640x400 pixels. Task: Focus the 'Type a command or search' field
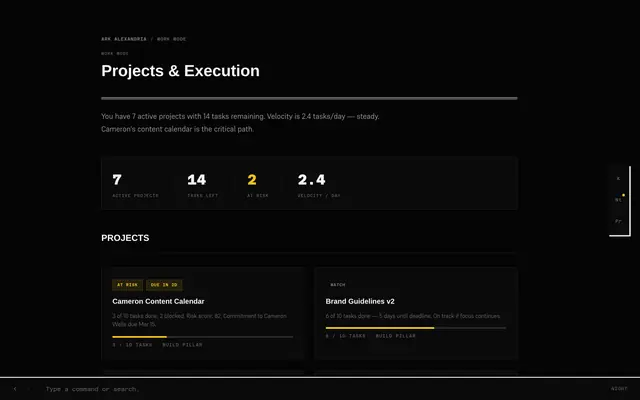[93, 389]
